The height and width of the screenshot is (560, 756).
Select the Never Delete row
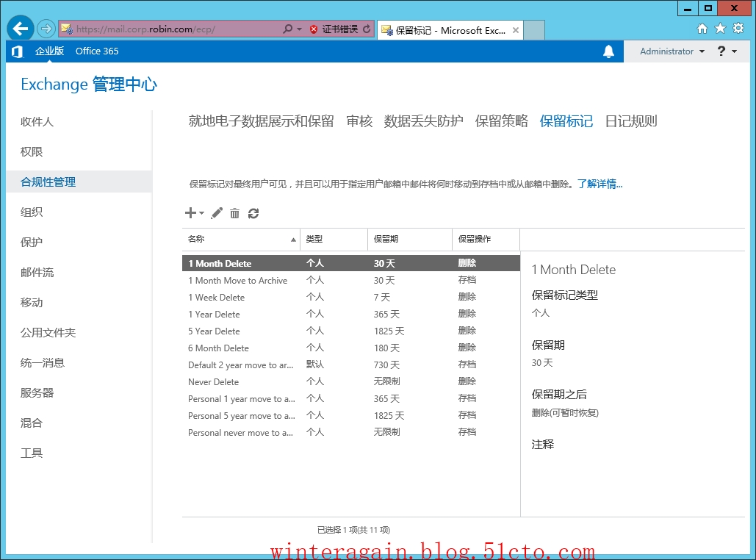tap(351, 381)
